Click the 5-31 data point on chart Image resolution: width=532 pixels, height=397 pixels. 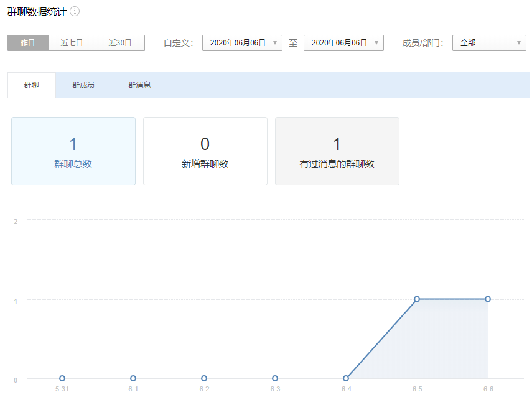pos(62,378)
